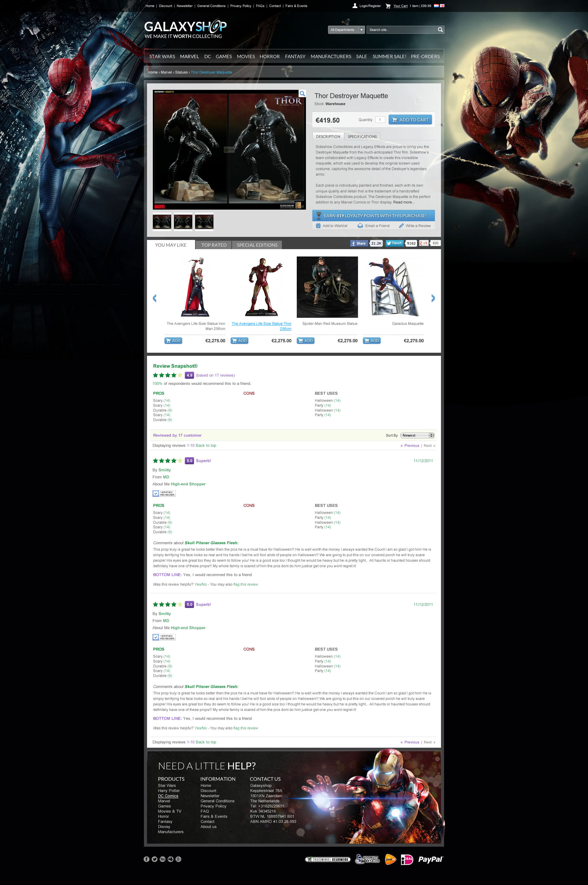Add Galactus Maquette to cart
The width and height of the screenshot is (588, 885).
(371, 341)
